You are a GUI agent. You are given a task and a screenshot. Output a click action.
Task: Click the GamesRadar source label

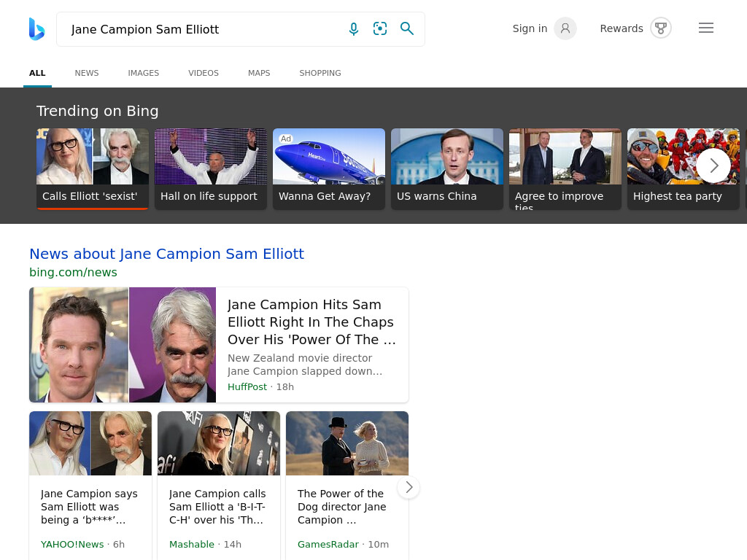click(x=328, y=544)
